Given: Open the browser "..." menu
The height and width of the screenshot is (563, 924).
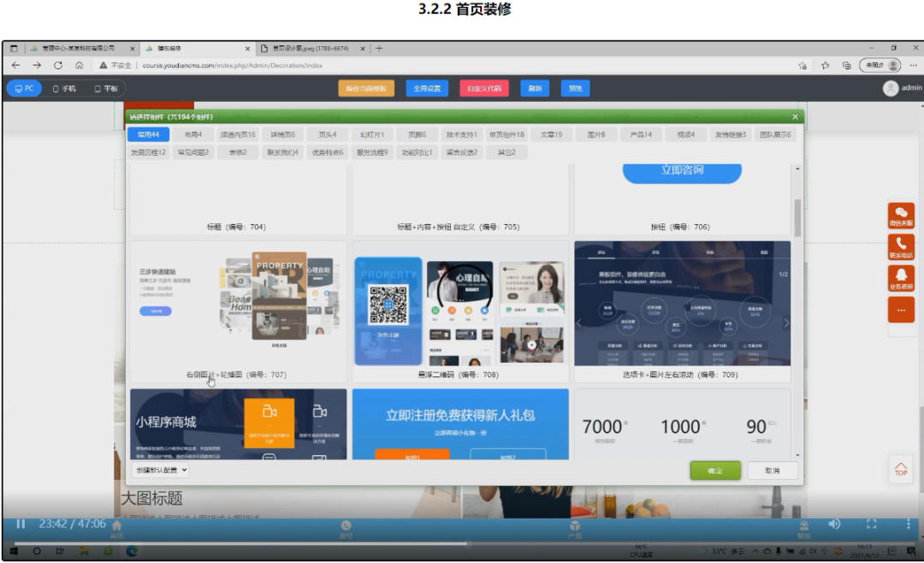Looking at the screenshot, I should [912, 63].
